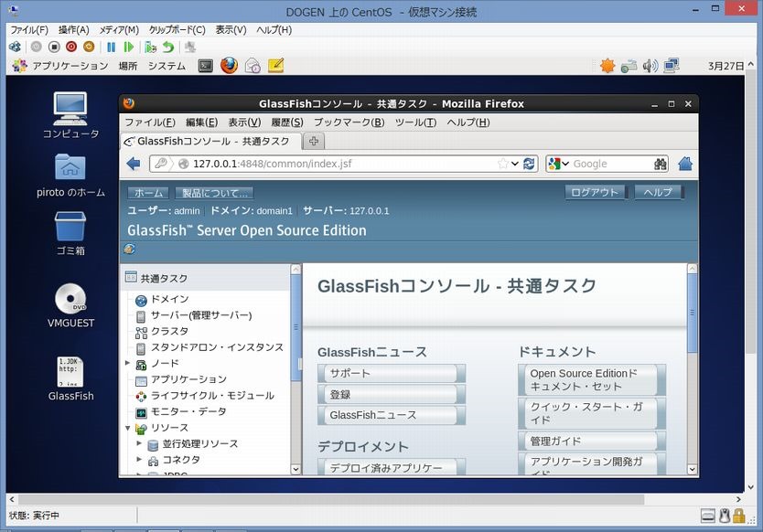Click the volume speaker icon in the panel
763x532 pixels.
click(650, 66)
